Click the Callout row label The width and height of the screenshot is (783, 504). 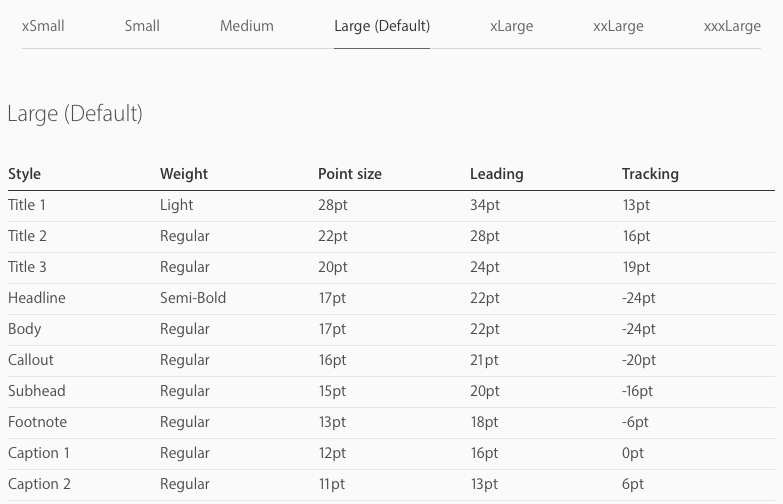(30, 360)
